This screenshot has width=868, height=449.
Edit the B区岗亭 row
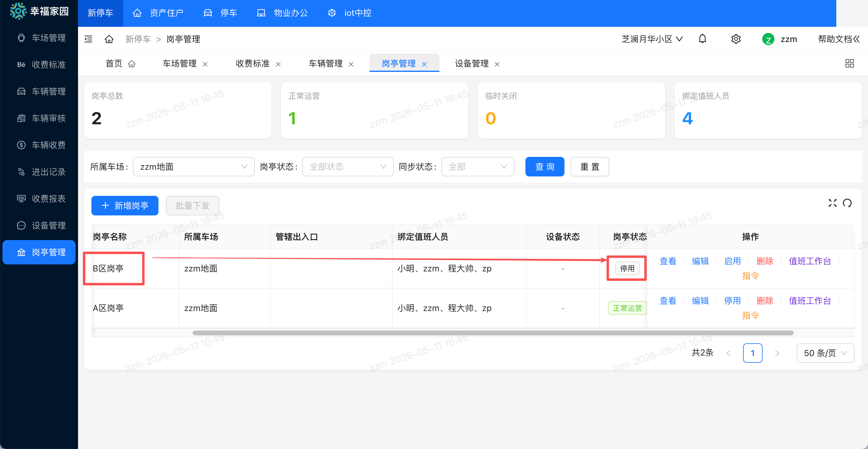pyautogui.click(x=700, y=261)
